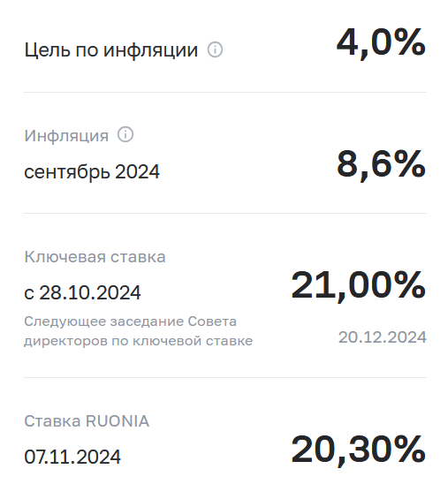Image resolution: width=448 pixels, height=484 pixels.
Task: Click the word RUONIA in the heading
Action: pyautogui.click(x=118, y=421)
